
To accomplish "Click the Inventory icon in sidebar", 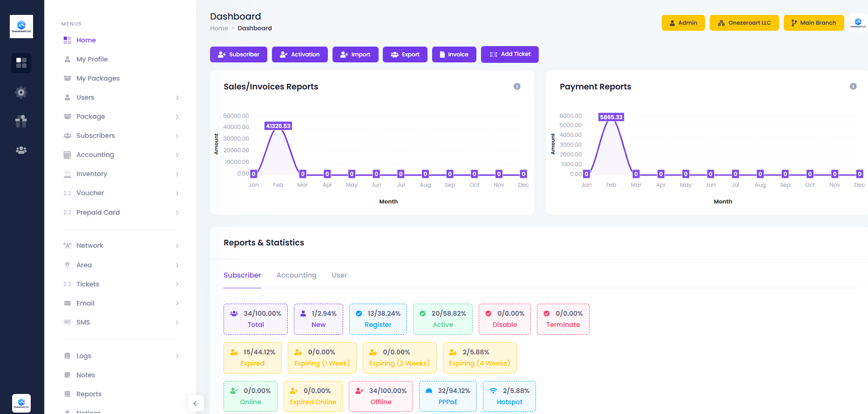I will 68,174.
